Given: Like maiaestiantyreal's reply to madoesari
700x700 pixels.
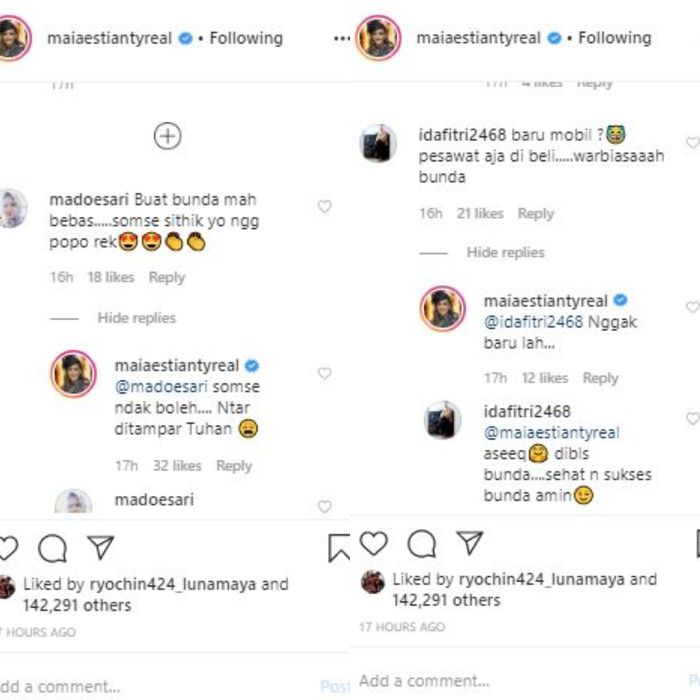Looking at the screenshot, I should pyautogui.click(x=324, y=373).
